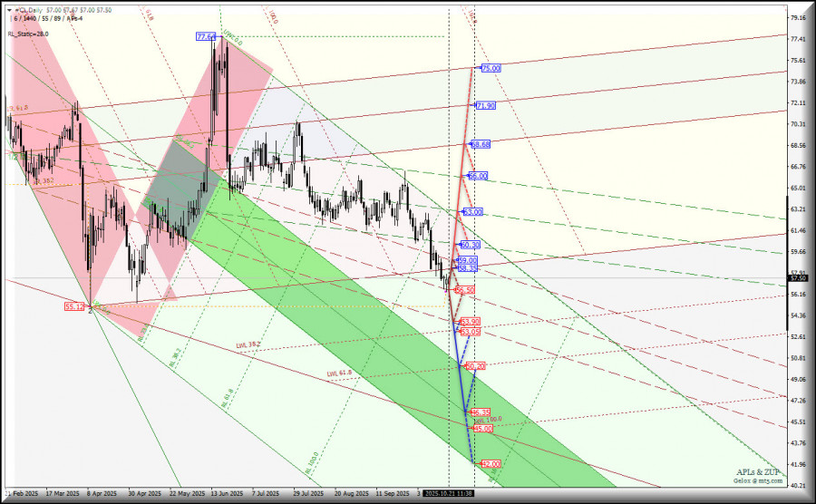Select the 55.12 low price label
Screen dimensions: 816x504
(74, 307)
